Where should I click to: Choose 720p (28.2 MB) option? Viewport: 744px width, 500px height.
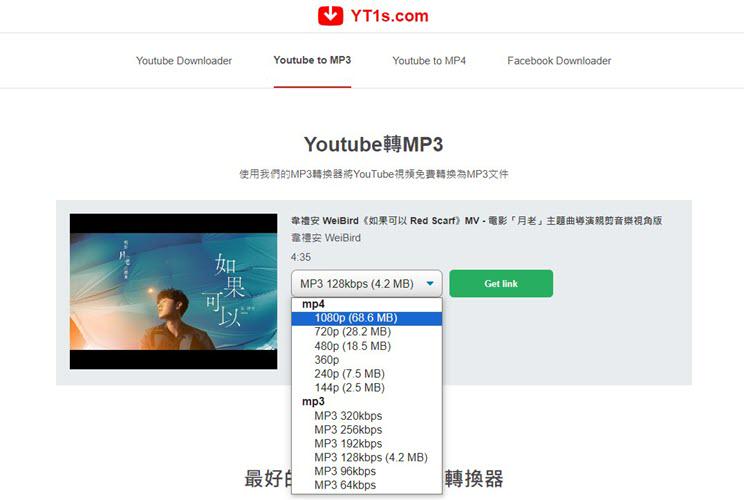tap(367, 332)
